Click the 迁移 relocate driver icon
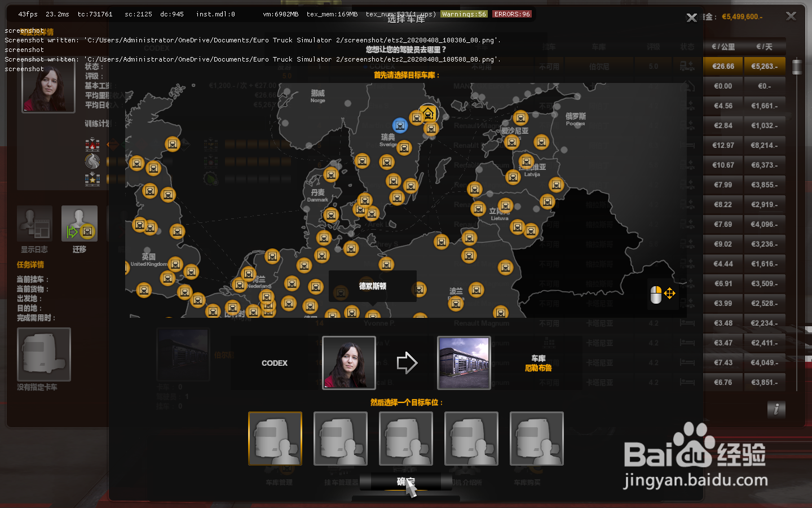 pyautogui.click(x=80, y=224)
